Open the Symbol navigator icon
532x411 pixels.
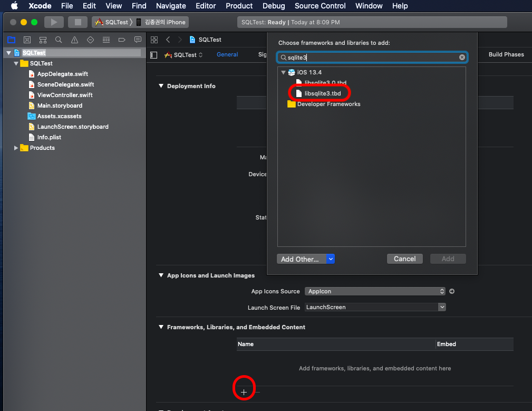43,40
